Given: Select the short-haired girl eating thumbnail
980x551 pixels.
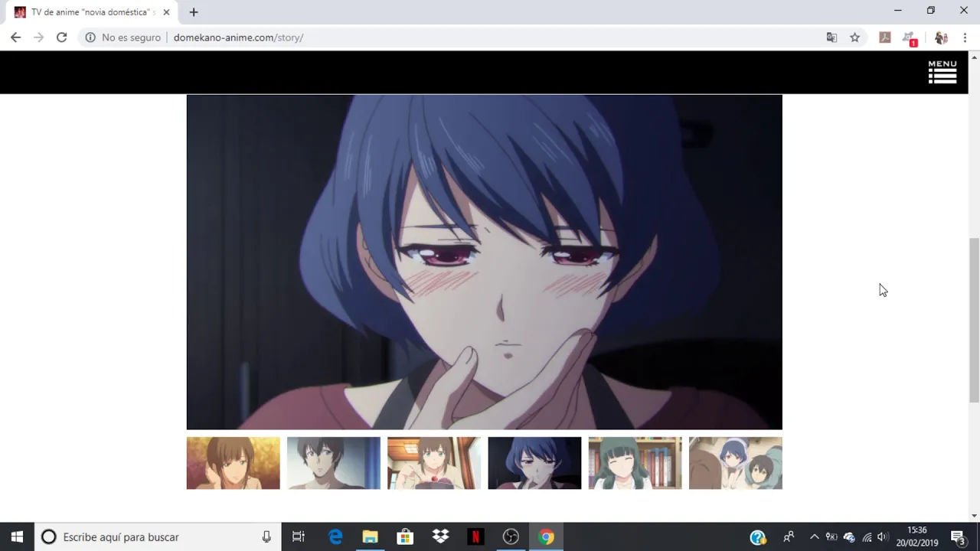Looking at the screenshot, I should pyautogui.click(x=434, y=463).
